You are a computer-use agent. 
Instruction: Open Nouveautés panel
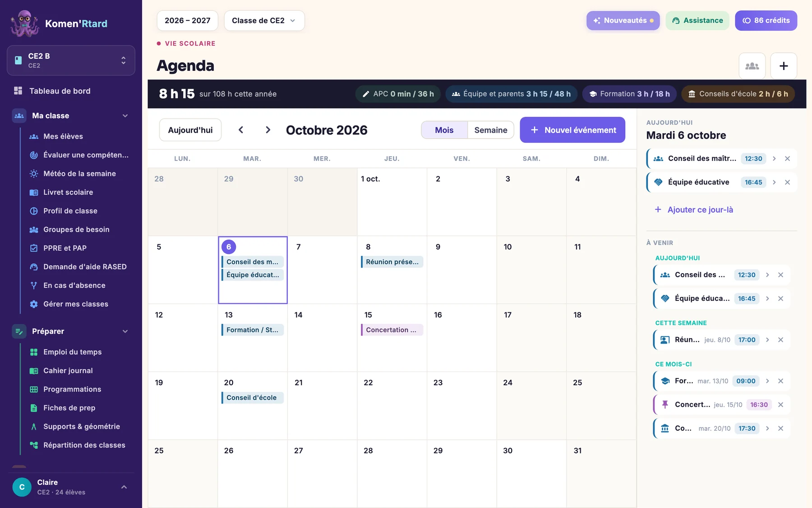623,21
